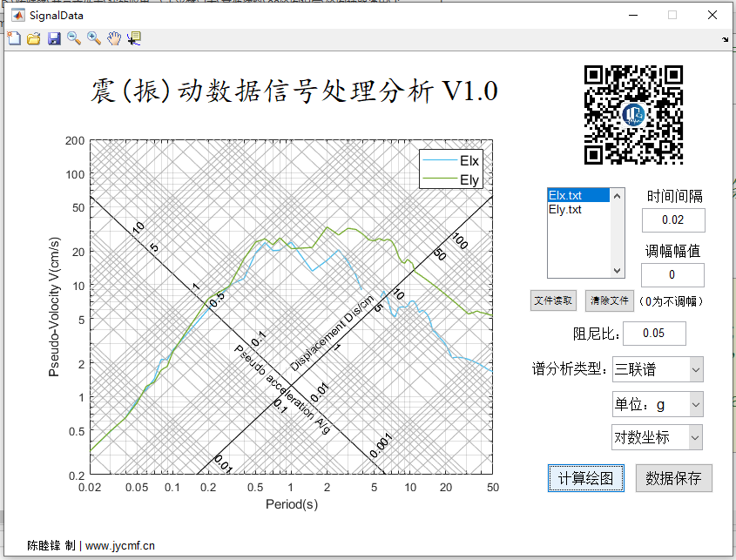Select the Pan hand tool
The image size is (736, 560).
click(114, 37)
